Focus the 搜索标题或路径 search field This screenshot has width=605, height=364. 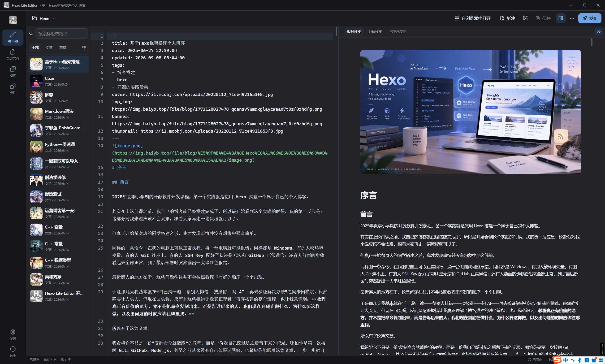[x=61, y=34]
